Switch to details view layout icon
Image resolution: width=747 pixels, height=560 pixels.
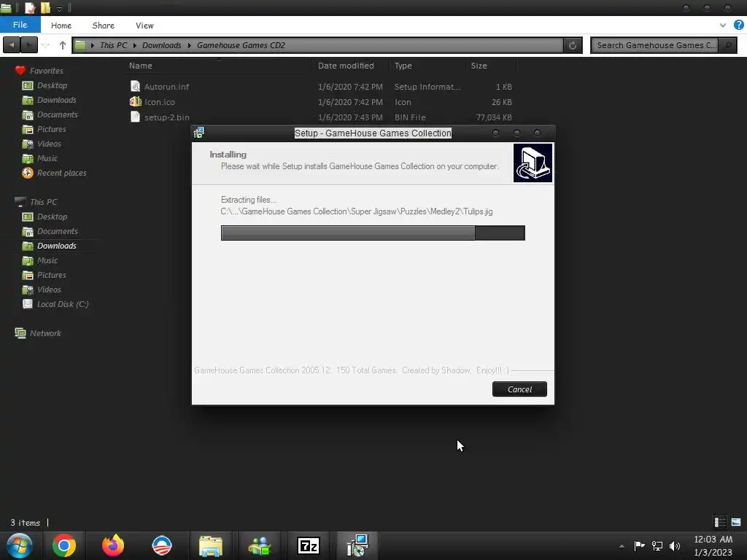pos(720,522)
